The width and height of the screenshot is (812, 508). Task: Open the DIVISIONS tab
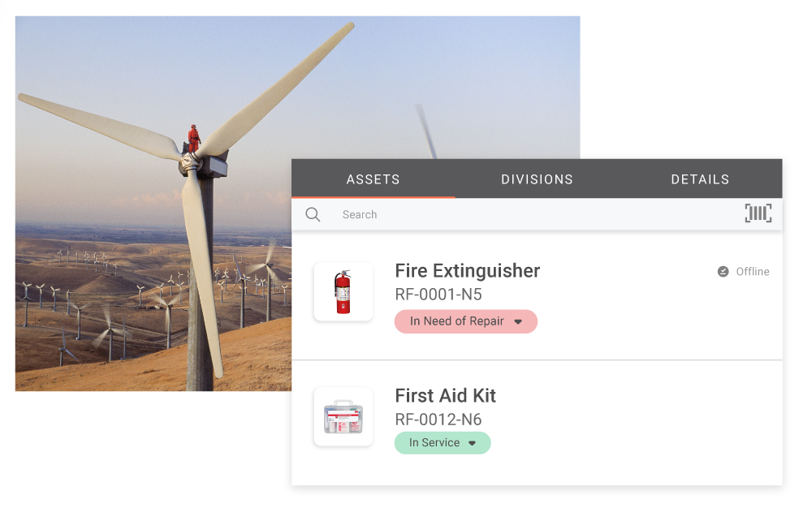point(537,179)
